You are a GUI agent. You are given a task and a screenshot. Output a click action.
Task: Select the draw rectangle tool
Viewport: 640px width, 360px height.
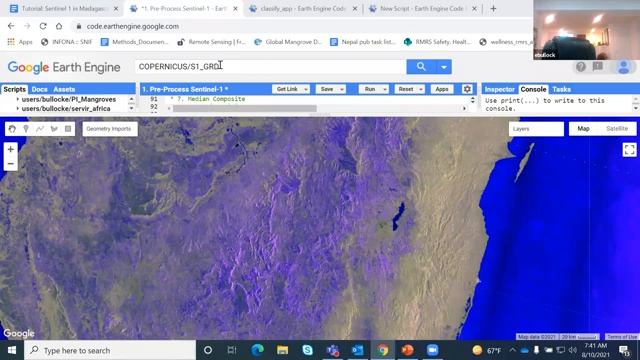click(68, 129)
